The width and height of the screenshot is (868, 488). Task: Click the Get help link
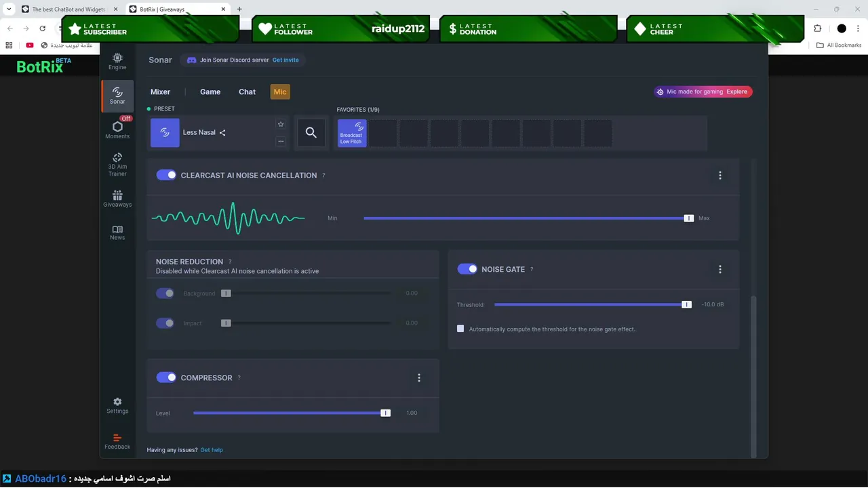click(x=212, y=450)
